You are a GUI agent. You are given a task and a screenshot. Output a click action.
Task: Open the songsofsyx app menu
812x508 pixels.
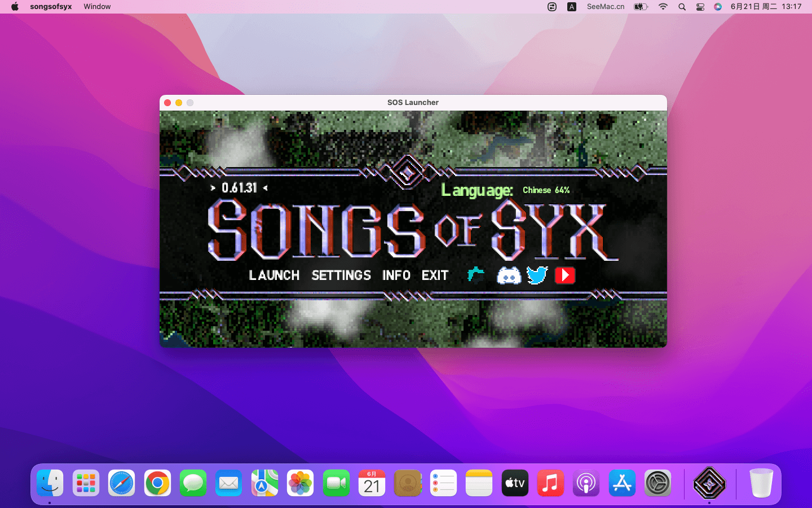(x=51, y=7)
